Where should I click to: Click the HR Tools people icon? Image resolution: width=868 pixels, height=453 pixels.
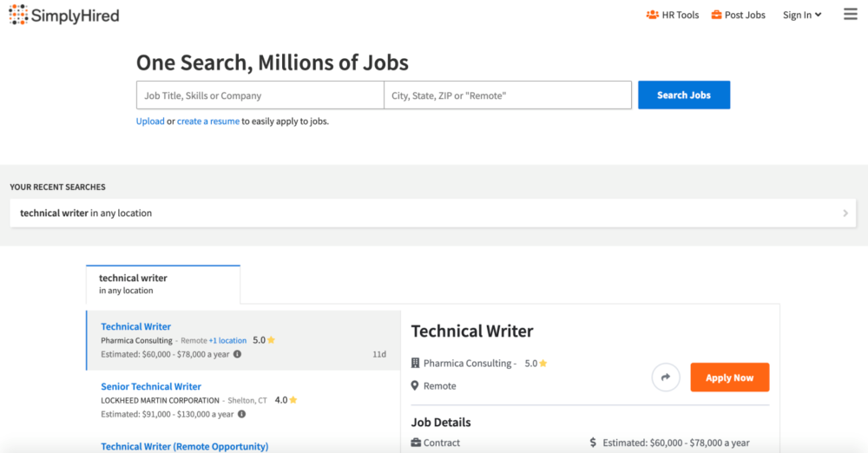653,15
